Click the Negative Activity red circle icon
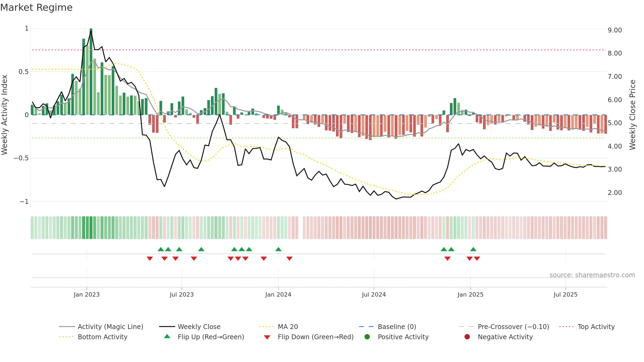Viewport: 644px width, 362px height. pyautogui.click(x=467, y=337)
